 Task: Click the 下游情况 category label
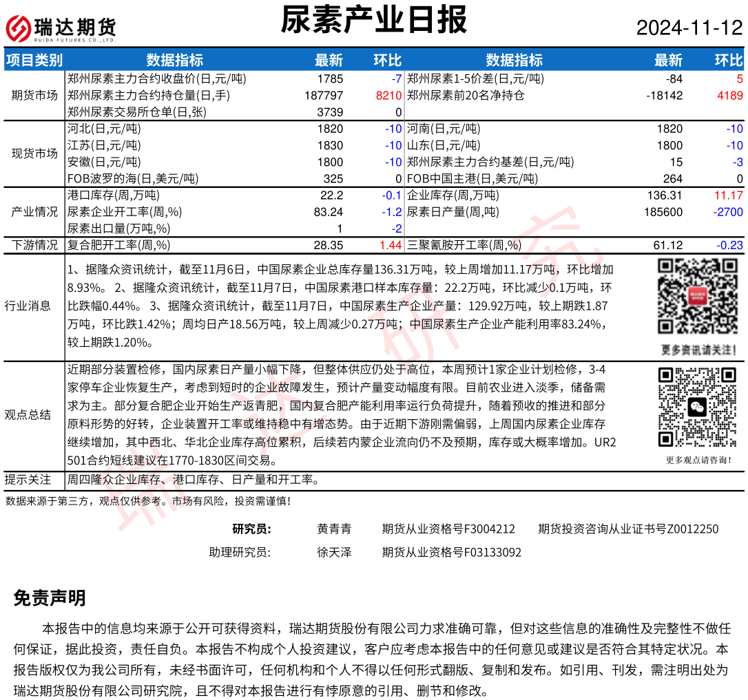click(x=34, y=245)
